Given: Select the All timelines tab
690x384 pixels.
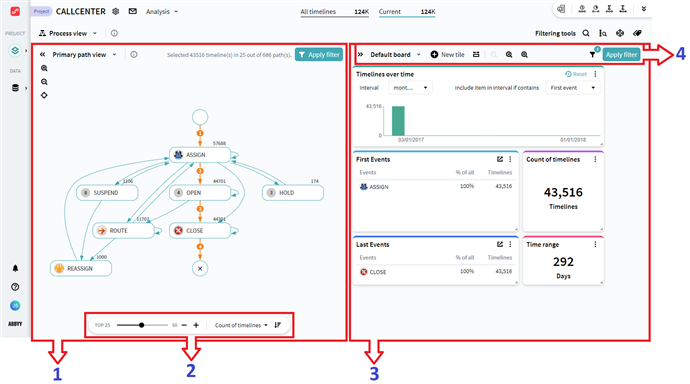Looking at the screenshot, I should (x=334, y=12).
